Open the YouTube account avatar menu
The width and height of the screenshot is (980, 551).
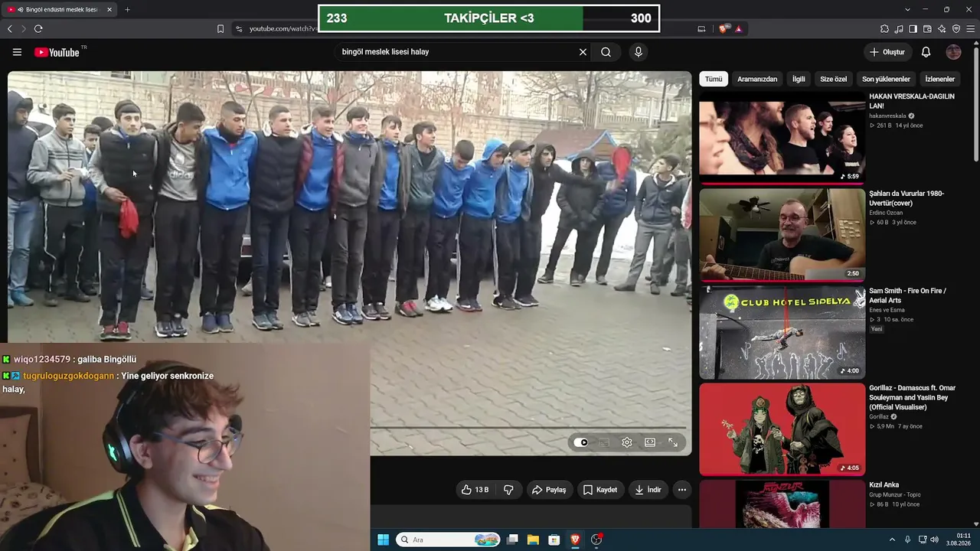953,52
